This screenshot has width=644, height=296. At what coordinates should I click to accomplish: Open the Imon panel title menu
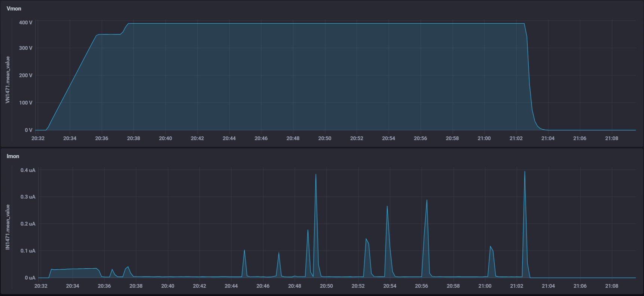13,156
